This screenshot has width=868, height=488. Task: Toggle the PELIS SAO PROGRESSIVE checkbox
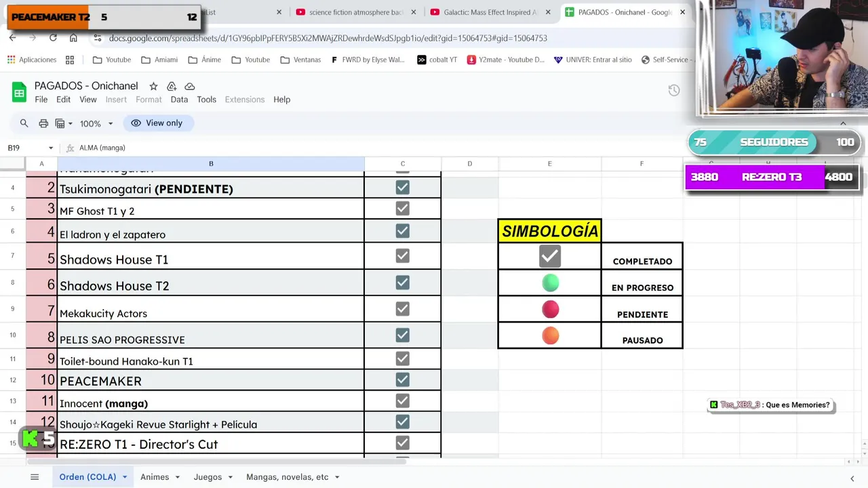(403, 335)
